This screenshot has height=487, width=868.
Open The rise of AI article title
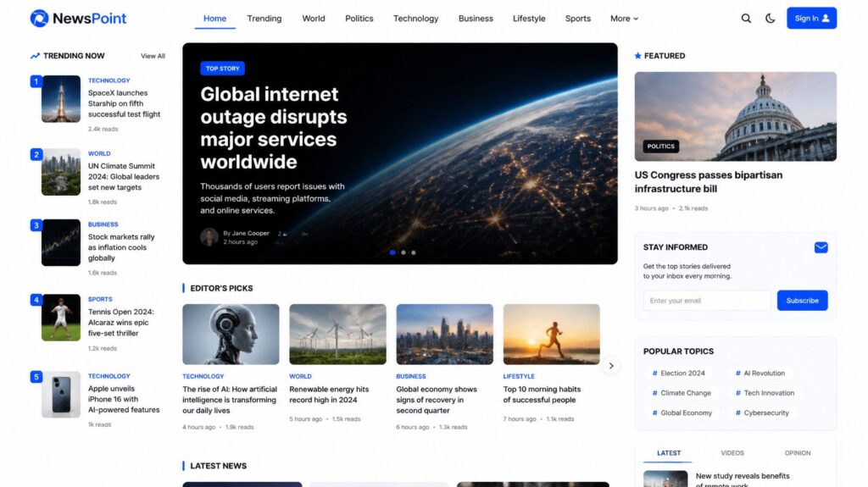pyautogui.click(x=230, y=400)
